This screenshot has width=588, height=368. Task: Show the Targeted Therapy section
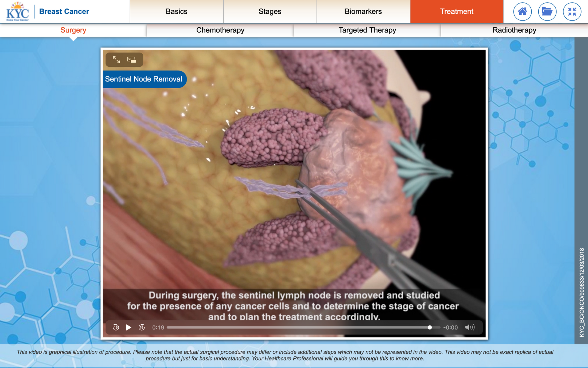[x=367, y=30]
